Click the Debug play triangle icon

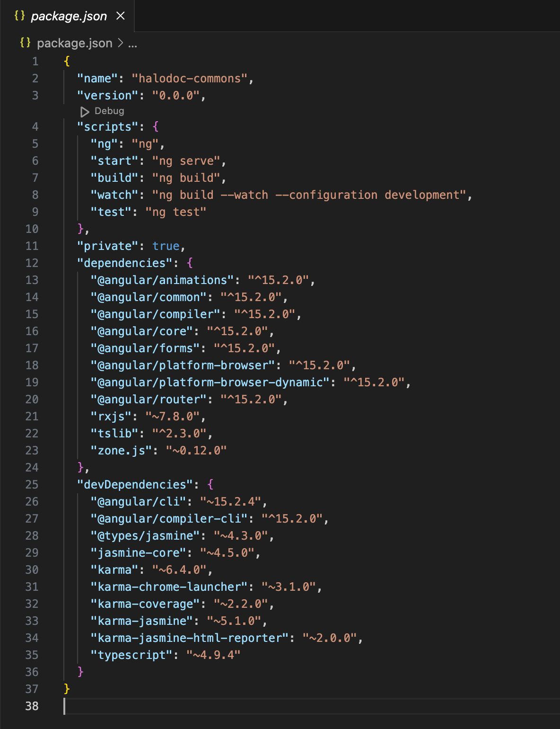click(85, 112)
